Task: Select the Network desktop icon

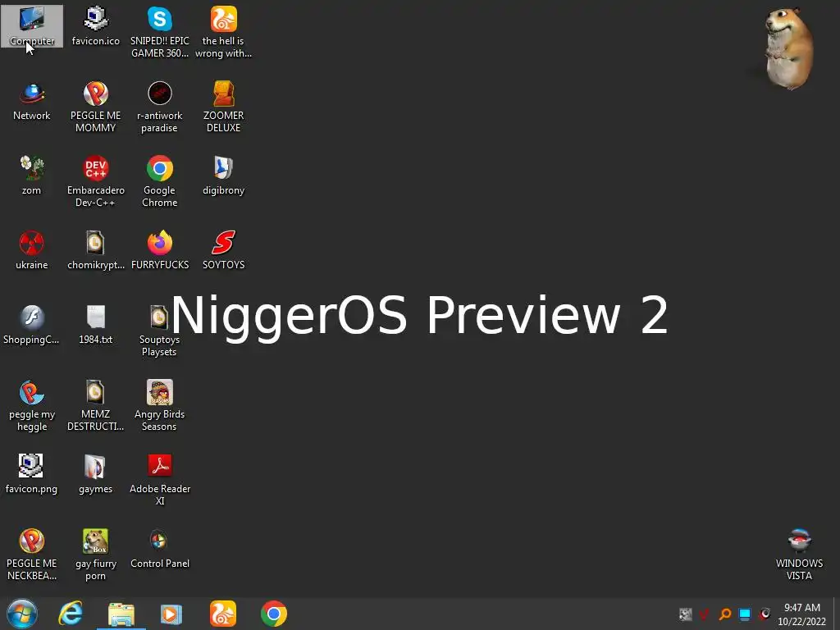Action: click(32, 101)
